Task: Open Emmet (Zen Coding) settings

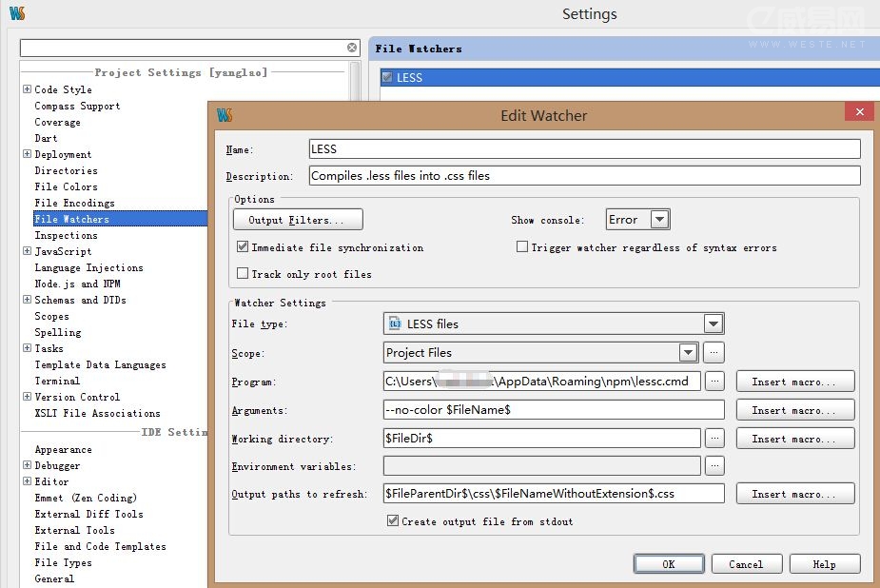Action: (x=86, y=498)
